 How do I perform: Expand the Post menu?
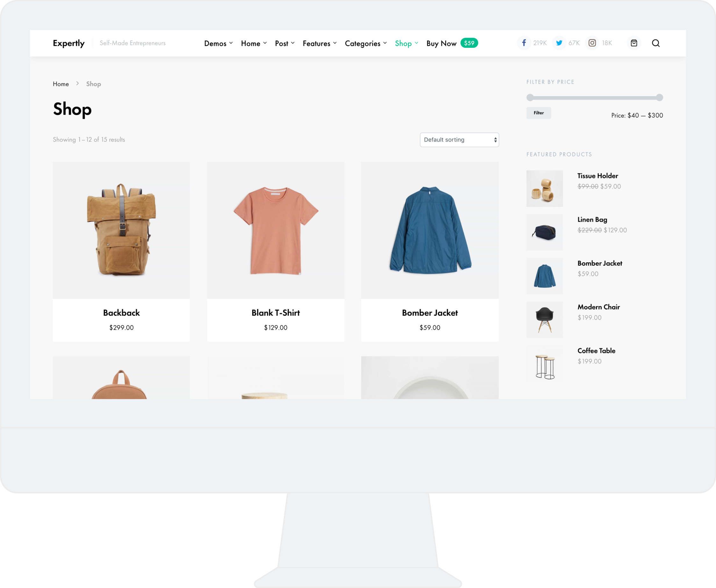(x=285, y=43)
